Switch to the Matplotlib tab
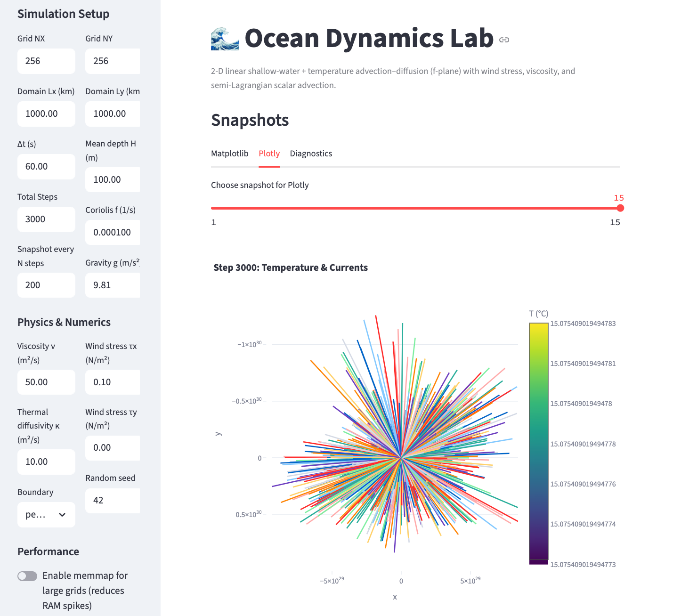 point(229,154)
